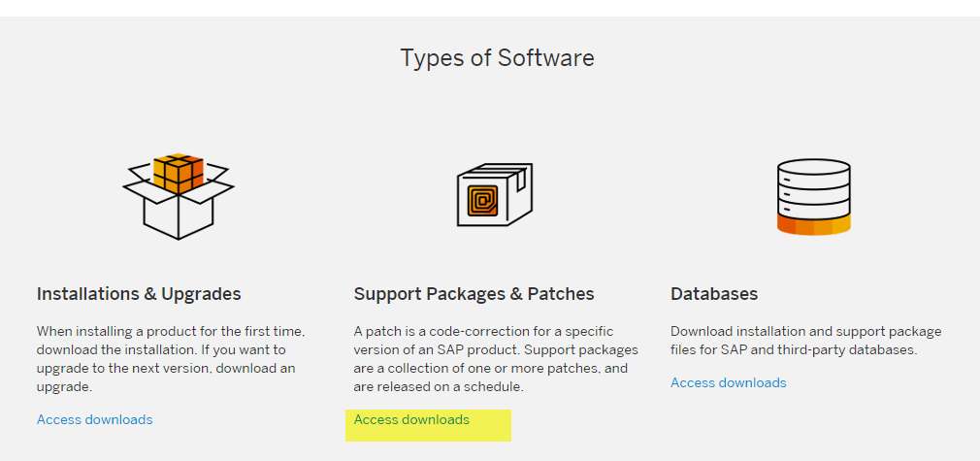The width and height of the screenshot is (980, 461).
Task: Click the orange cubes inside the open box
Action: tap(179, 173)
